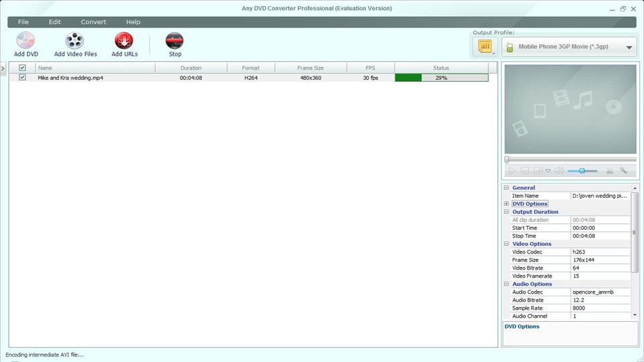Select the Video Codec value h263
This screenshot has width=644, height=362.
(x=600, y=252)
